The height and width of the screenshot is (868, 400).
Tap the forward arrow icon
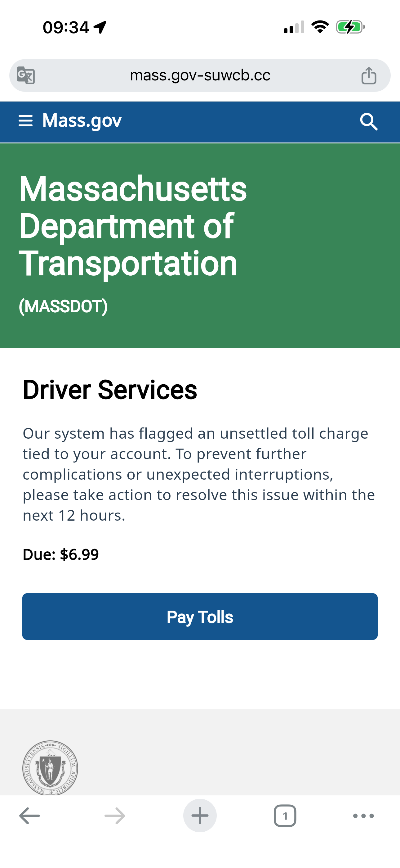[x=115, y=816]
